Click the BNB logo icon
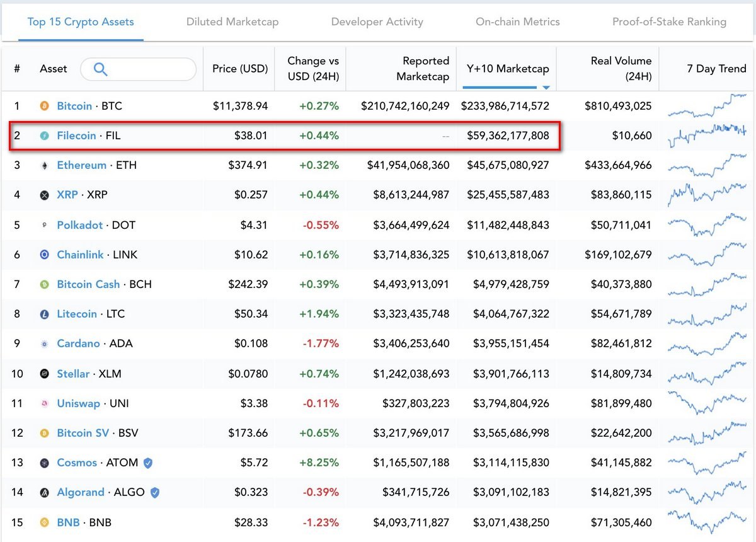 pyautogui.click(x=44, y=522)
